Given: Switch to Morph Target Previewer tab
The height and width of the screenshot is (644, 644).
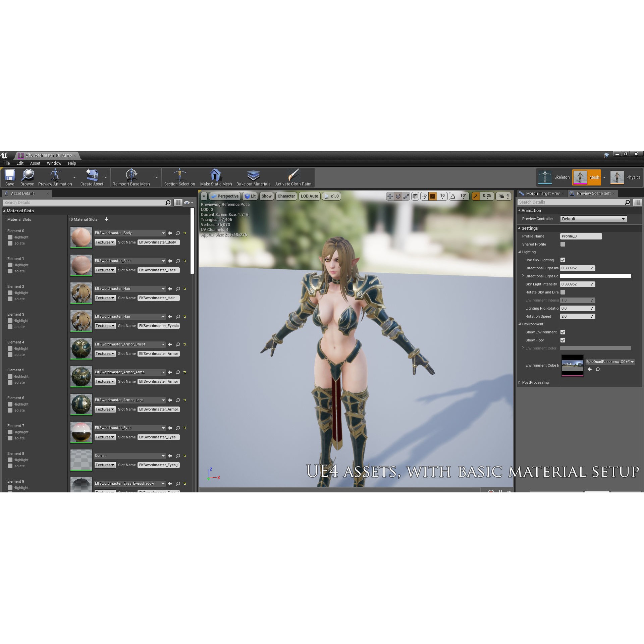Looking at the screenshot, I should [542, 194].
